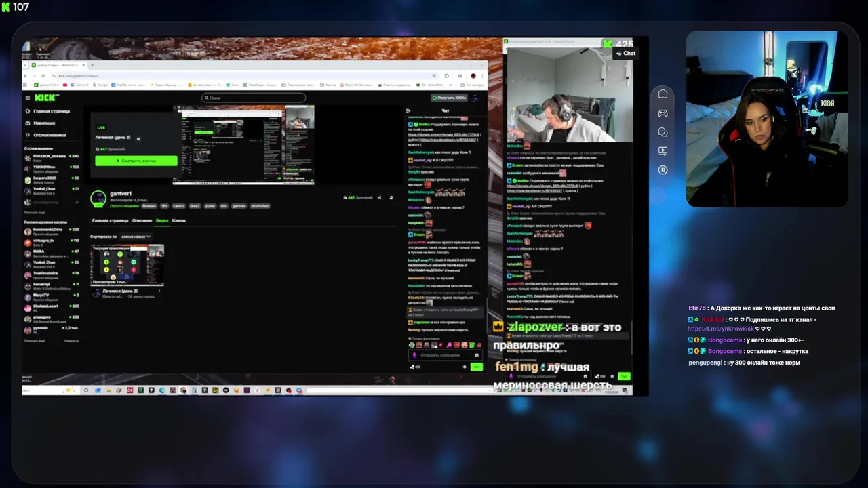Open the t.me/ynknowkick link in chat
Image resolution: width=868 pixels, height=488 pixels.
(x=720, y=329)
